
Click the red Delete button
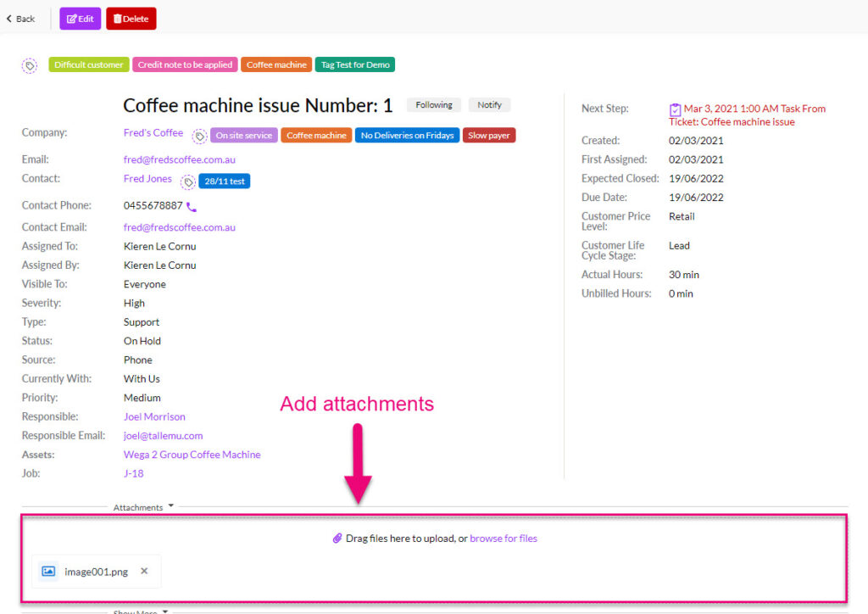[x=131, y=19]
